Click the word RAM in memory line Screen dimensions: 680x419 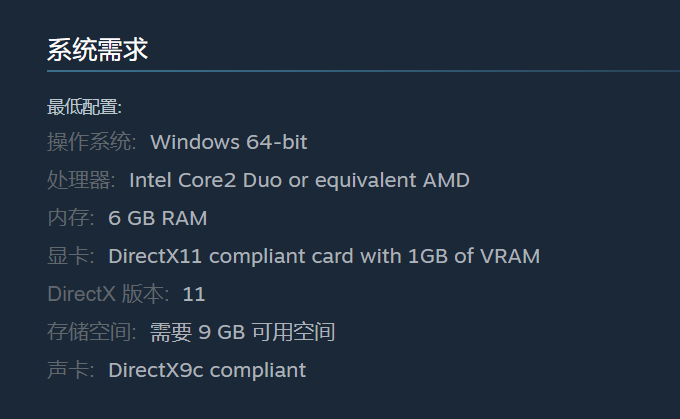tap(184, 218)
